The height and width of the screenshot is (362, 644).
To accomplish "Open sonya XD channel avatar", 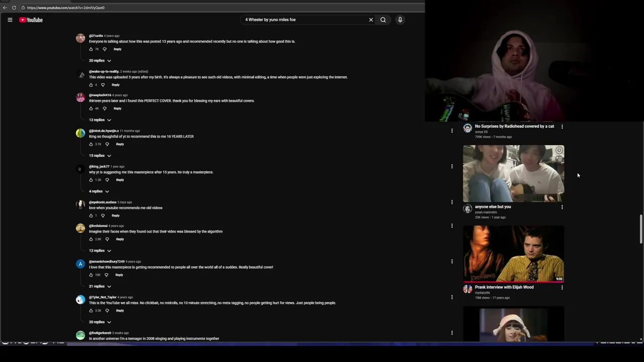I will [x=467, y=128].
